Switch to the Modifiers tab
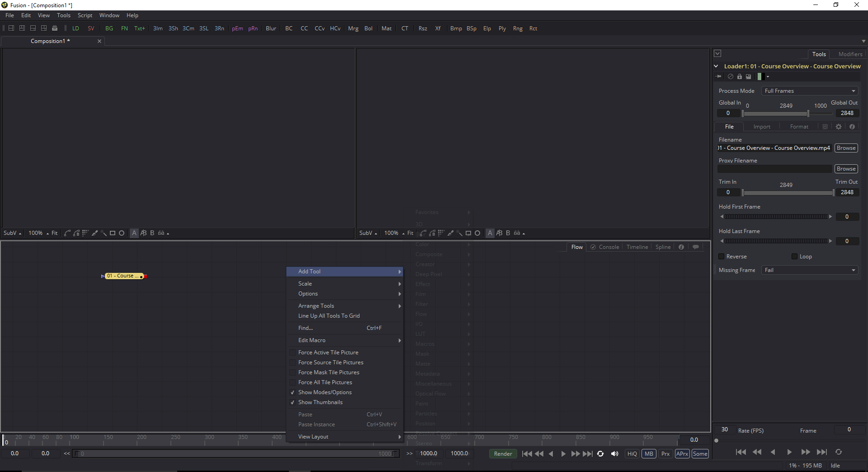Screen dimensions: 868x472 point(850,54)
